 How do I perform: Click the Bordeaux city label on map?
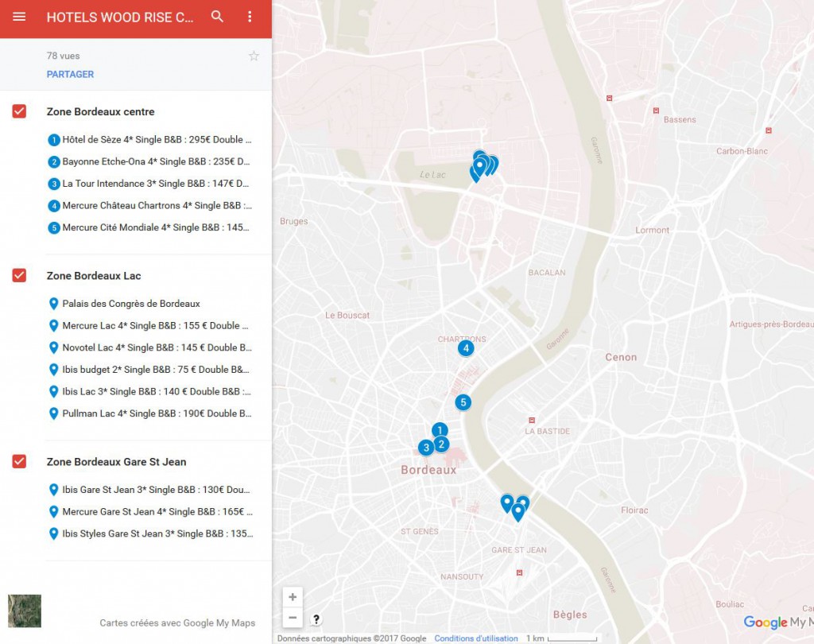(428, 470)
